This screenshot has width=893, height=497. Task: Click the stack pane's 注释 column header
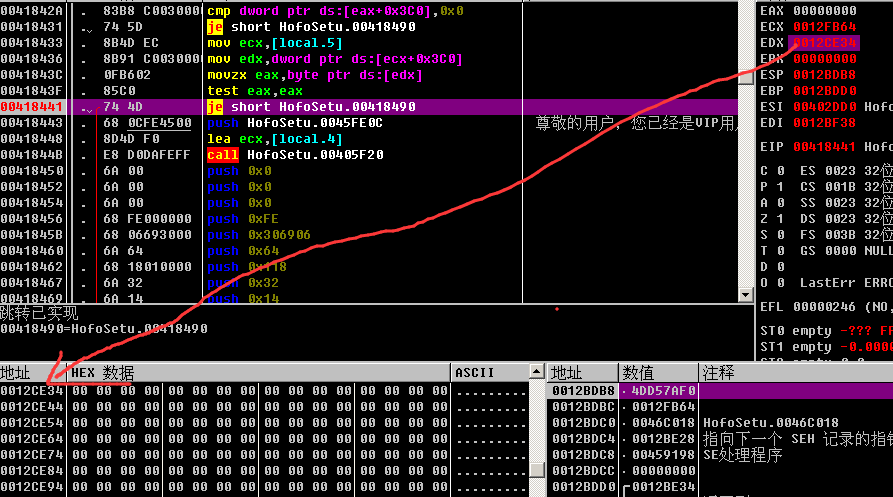720,373
